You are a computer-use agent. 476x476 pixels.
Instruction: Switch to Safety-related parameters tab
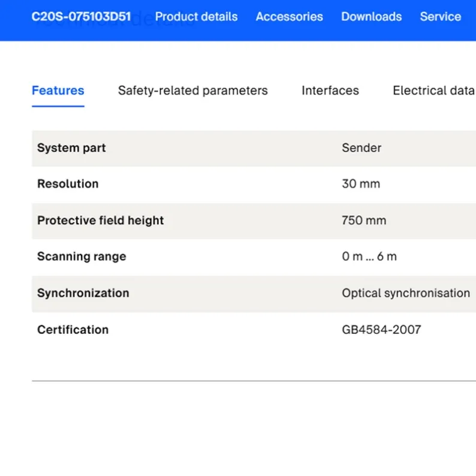point(193,91)
